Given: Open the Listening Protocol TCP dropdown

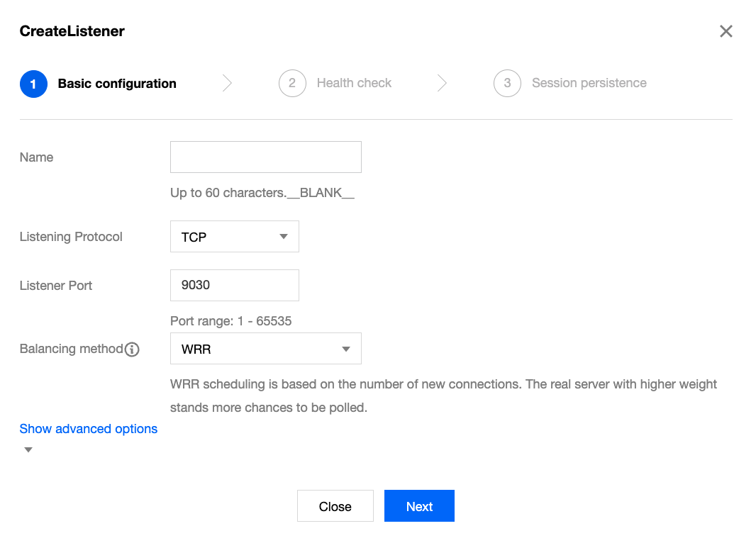Looking at the screenshot, I should (x=234, y=237).
